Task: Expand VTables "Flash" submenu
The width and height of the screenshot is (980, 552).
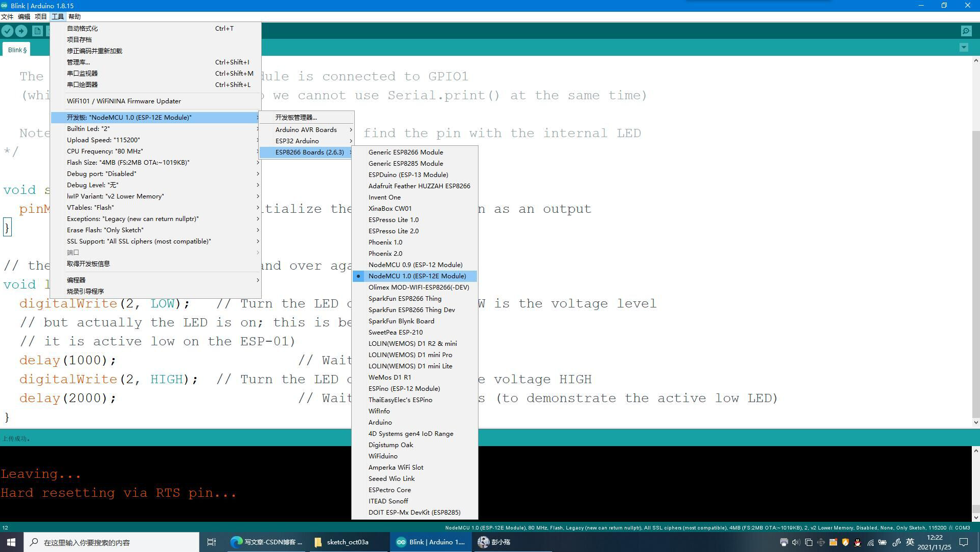Action: pyautogui.click(x=156, y=208)
